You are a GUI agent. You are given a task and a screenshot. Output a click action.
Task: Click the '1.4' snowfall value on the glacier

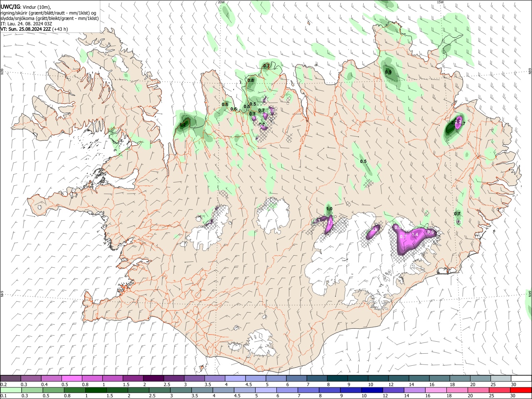(x=414, y=235)
